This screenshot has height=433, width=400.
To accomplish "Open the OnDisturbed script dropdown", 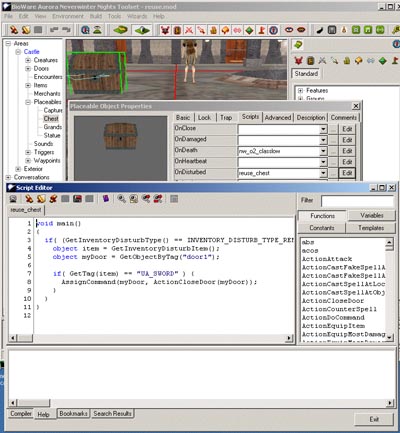I will coord(323,173).
